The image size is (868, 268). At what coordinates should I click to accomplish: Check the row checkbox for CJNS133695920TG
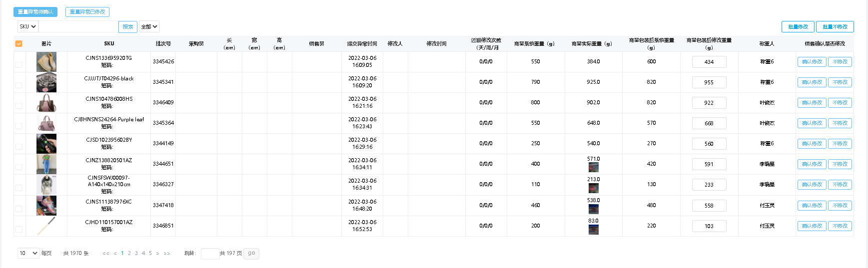19,65
